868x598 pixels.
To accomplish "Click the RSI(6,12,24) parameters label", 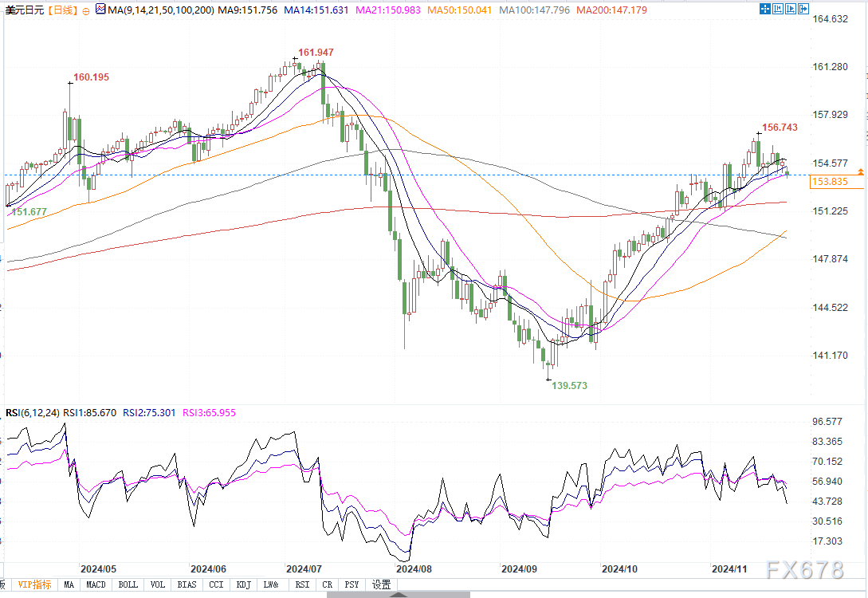I will pyautogui.click(x=32, y=412).
